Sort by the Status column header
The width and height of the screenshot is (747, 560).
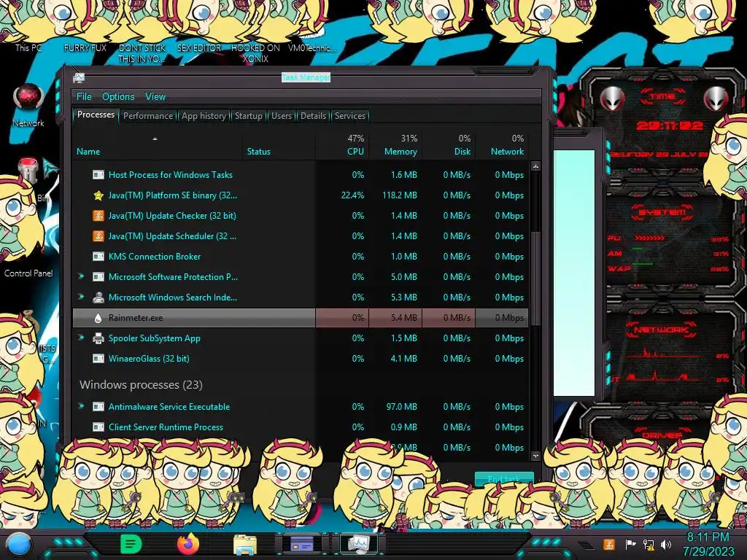(279, 146)
